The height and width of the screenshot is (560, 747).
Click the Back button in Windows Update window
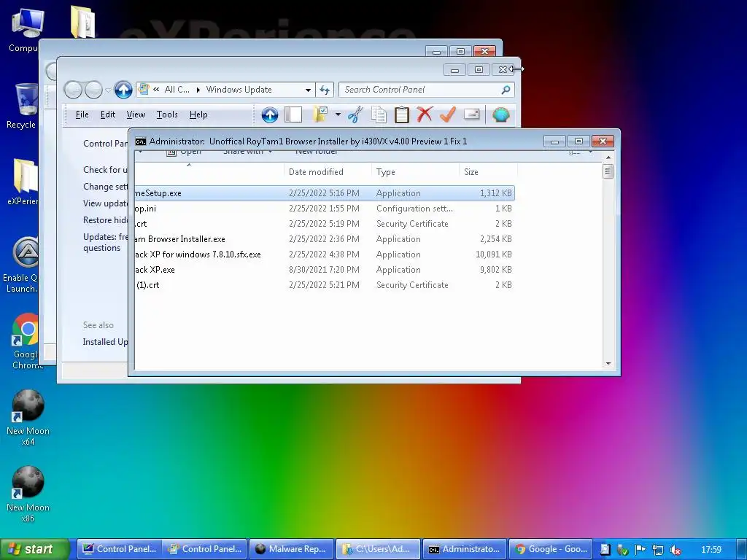73,90
